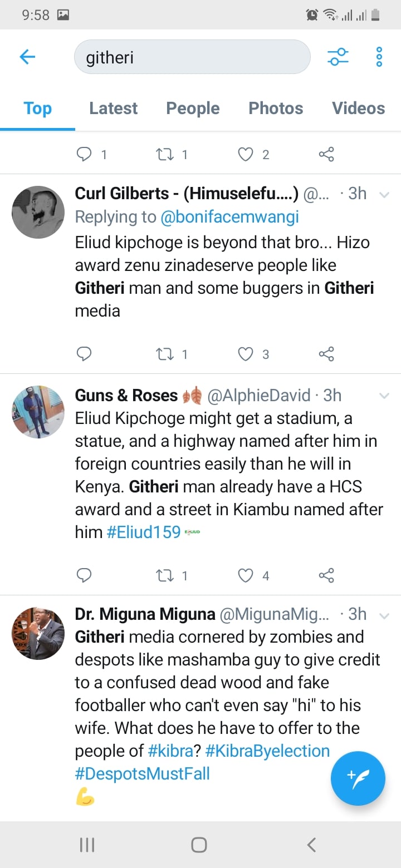The image size is (401, 868).
Task: Tap the search field containing githeri
Action: click(x=192, y=57)
